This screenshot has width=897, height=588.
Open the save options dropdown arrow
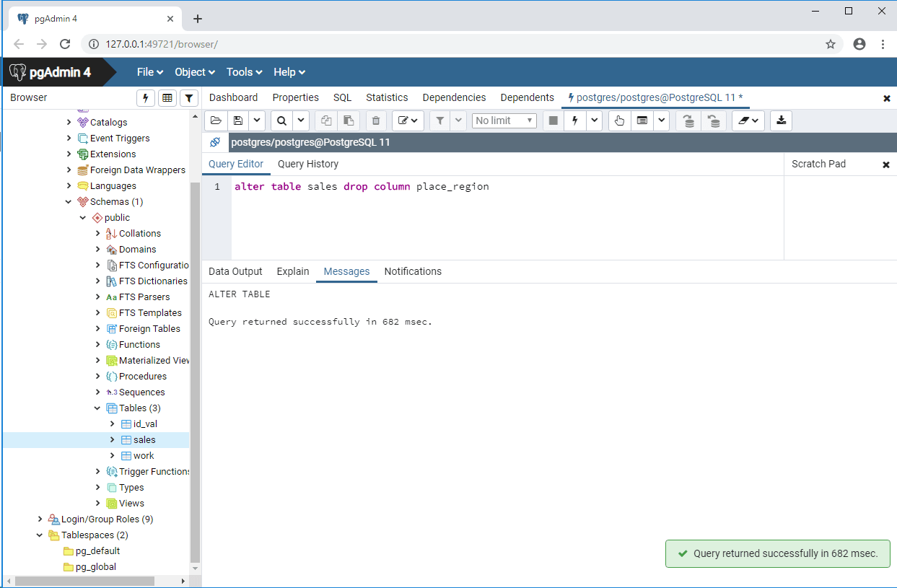(x=257, y=120)
